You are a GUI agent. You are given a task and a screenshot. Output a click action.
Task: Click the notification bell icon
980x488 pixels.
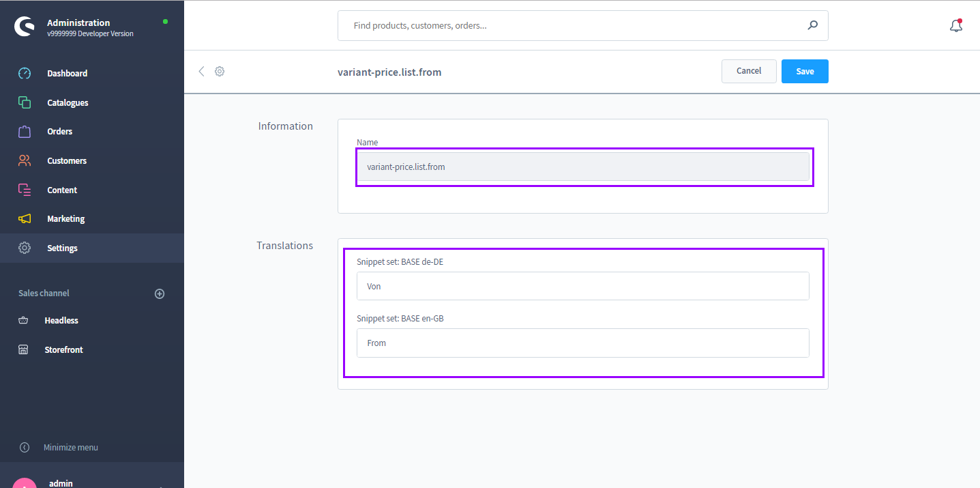click(956, 26)
